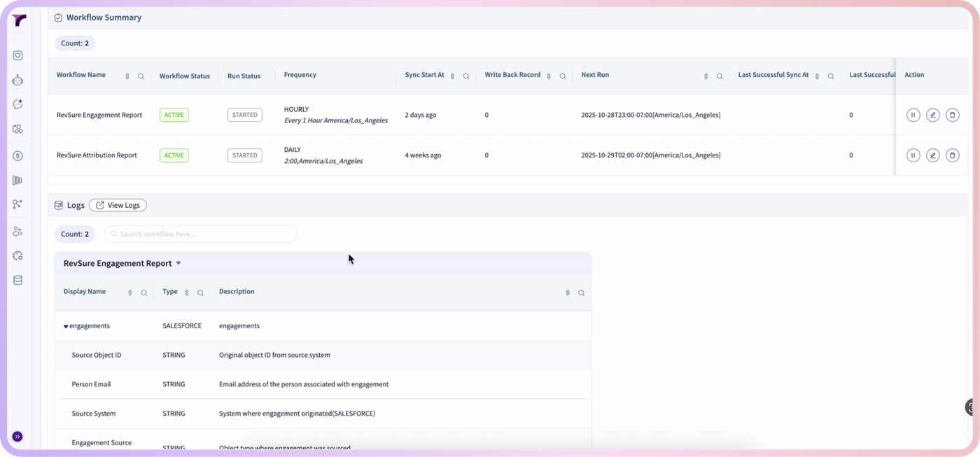Image resolution: width=980 pixels, height=457 pixels.
Task: Search the Display Name column in Logs
Action: [x=144, y=293]
